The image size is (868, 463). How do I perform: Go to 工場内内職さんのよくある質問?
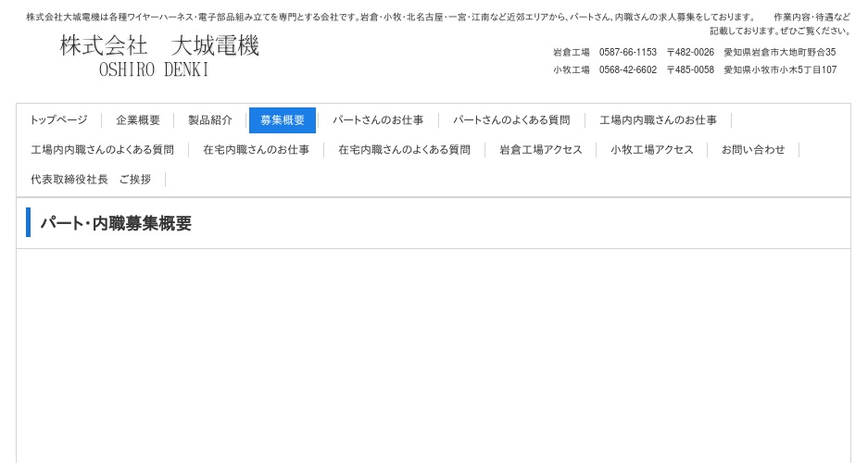[x=102, y=150]
